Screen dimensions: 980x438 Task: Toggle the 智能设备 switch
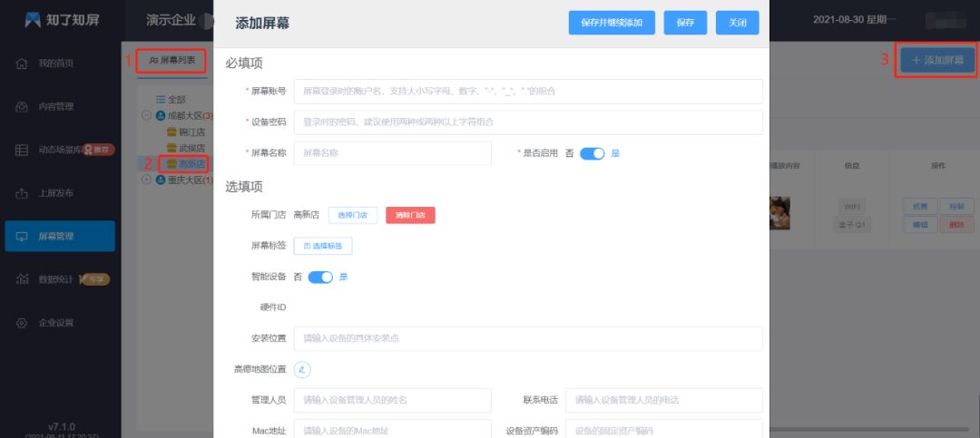320,277
